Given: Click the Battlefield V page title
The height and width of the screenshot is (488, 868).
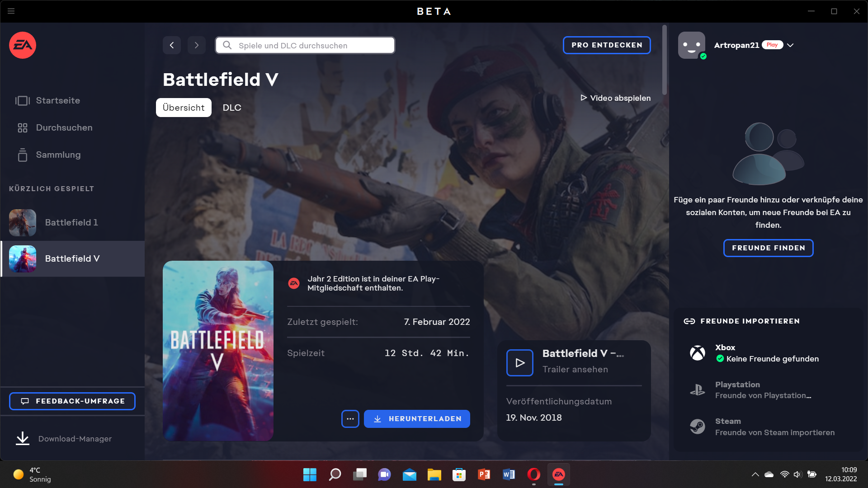Looking at the screenshot, I should [220, 80].
